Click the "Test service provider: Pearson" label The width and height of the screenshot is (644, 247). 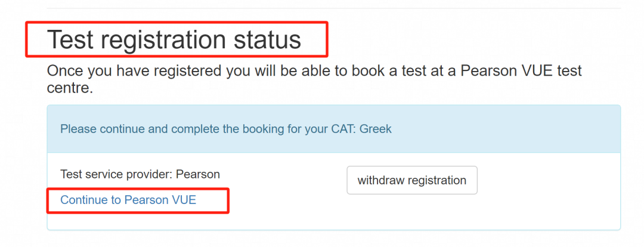tap(140, 175)
